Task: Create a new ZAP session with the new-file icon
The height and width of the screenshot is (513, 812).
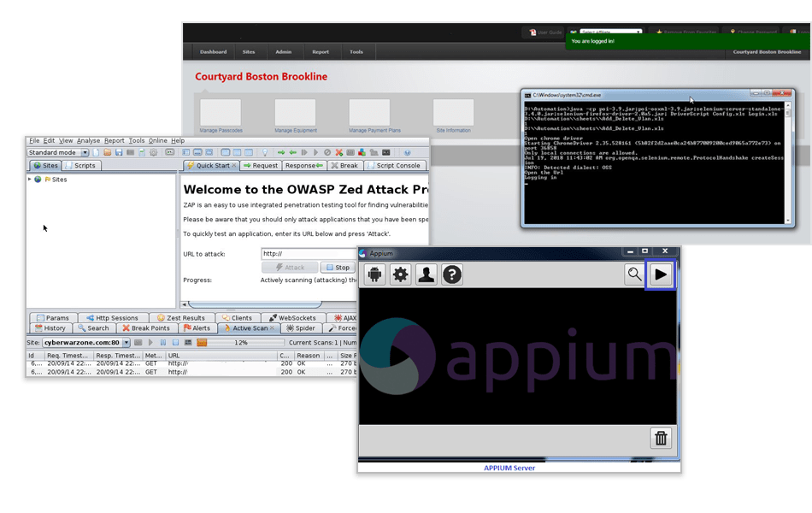Action: [x=96, y=152]
